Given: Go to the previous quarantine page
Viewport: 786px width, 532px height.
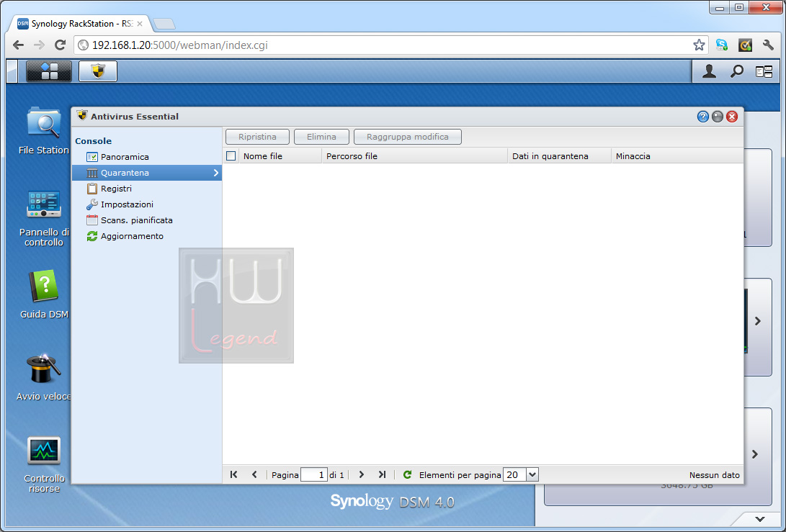Looking at the screenshot, I should pos(254,474).
